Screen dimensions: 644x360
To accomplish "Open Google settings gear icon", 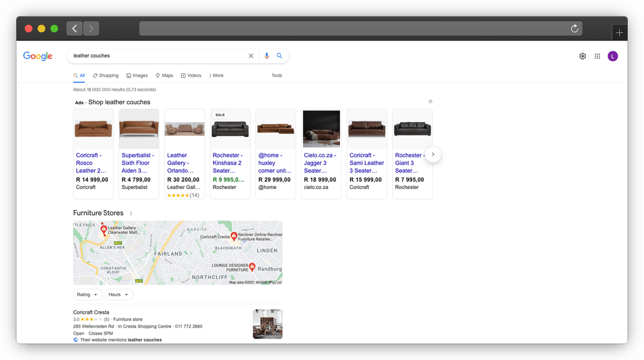I will pyautogui.click(x=583, y=56).
